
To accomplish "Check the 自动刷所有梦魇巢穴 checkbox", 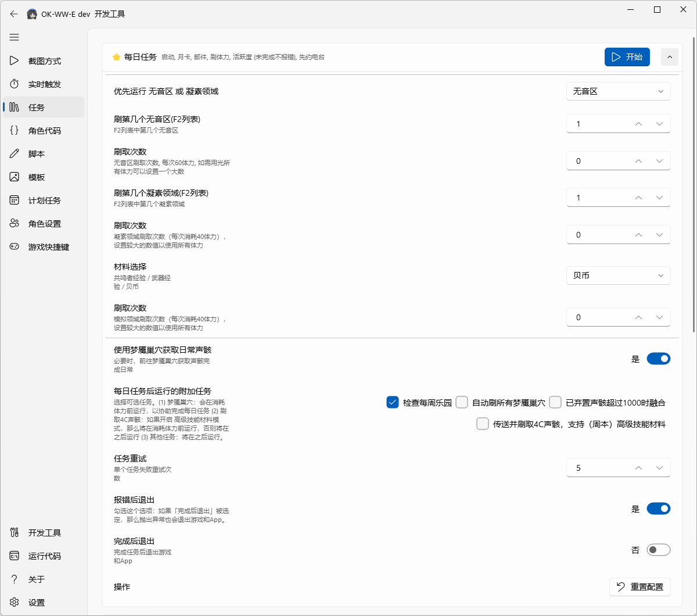I will [462, 402].
